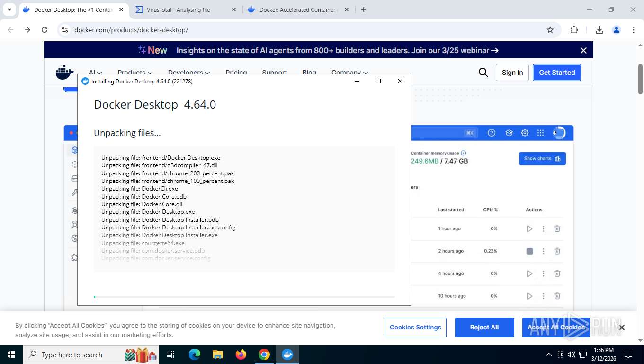Image resolution: width=644 pixels, height=364 pixels.
Task: Delete the container started 10 hours ago
Action: tap(557, 296)
